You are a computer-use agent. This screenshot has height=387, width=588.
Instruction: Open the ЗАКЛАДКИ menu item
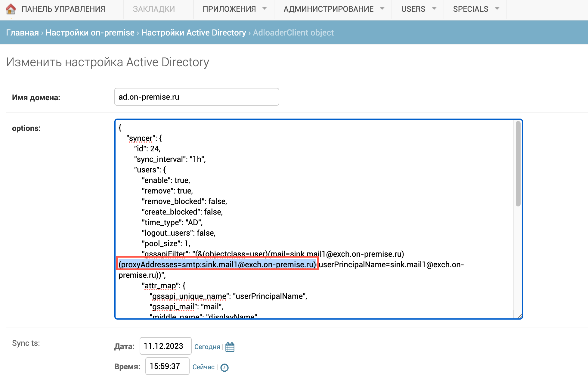click(x=154, y=9)
